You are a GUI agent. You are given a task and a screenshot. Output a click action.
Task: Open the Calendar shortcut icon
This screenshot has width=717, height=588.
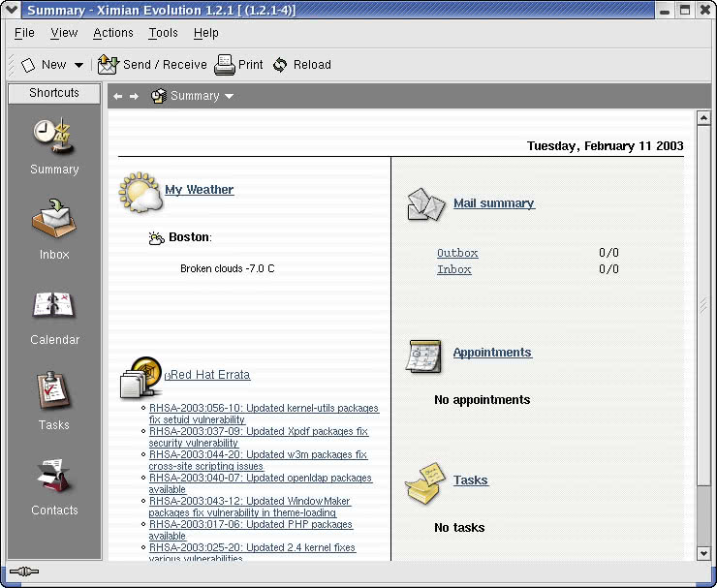54,304
